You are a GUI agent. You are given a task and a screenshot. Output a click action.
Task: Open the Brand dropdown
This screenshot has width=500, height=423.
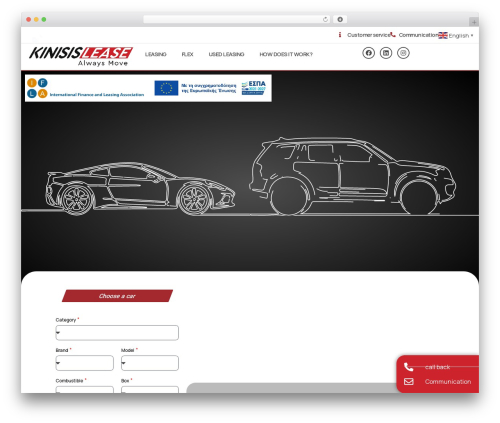(x=84, y=363)
